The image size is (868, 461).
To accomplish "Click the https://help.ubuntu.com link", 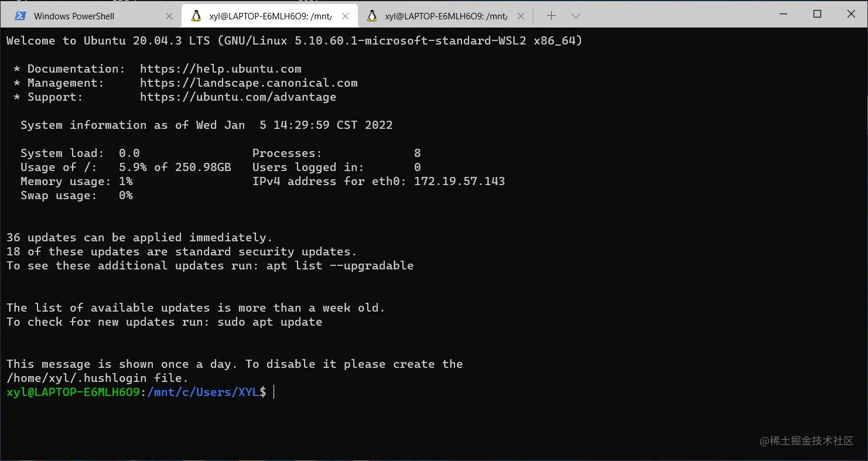I will click(221, 69).
